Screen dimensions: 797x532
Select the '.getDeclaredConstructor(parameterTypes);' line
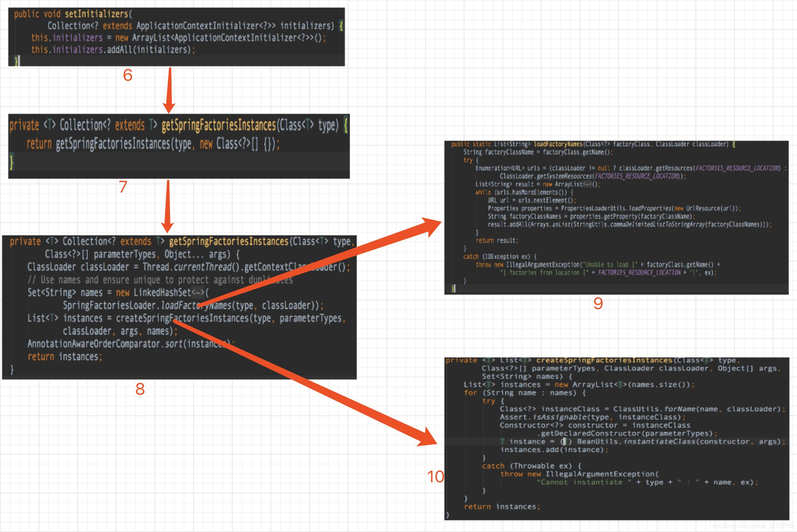tap(627, 433)
